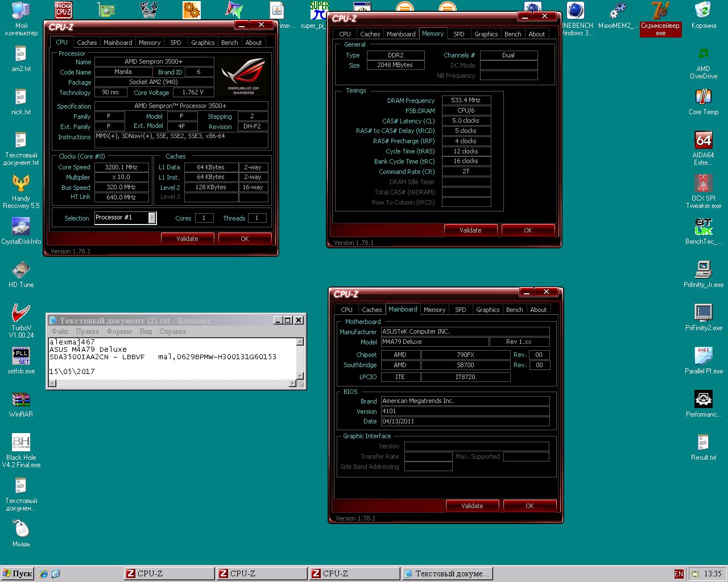728x582 pixels.
Task: Click Validate in the Memory window
Action: [x=470, y=230]
